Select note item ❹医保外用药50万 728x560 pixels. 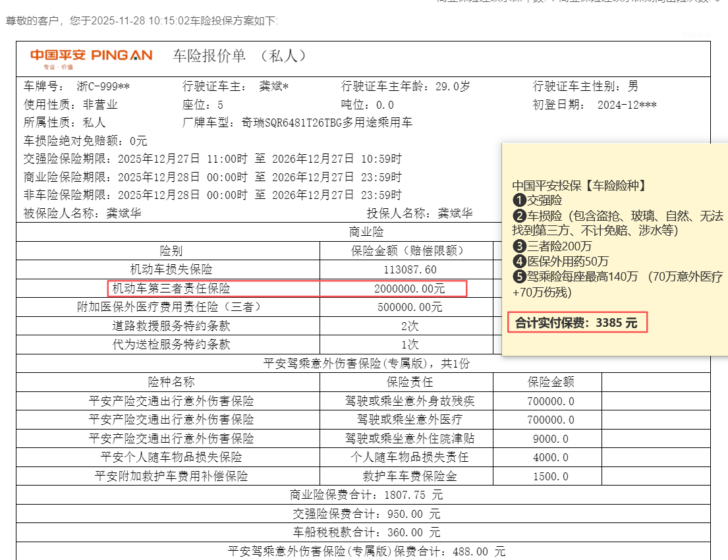561,262
